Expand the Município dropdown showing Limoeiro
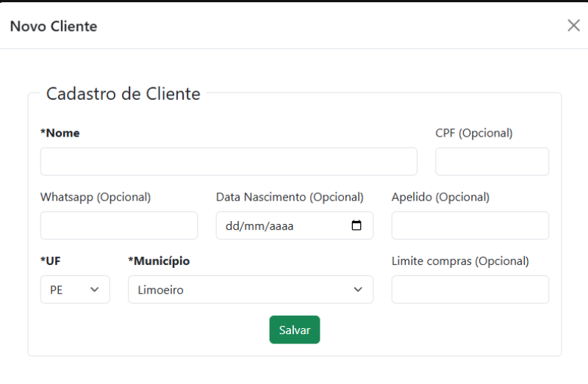Screen dimensions: 588x384 click(x=250, y=289)
